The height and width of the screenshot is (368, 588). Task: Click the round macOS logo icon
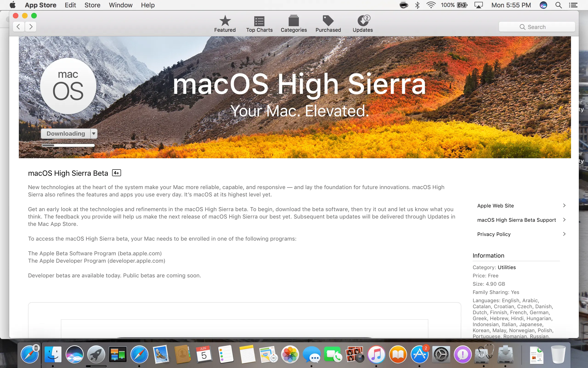[x=68, y=86]
